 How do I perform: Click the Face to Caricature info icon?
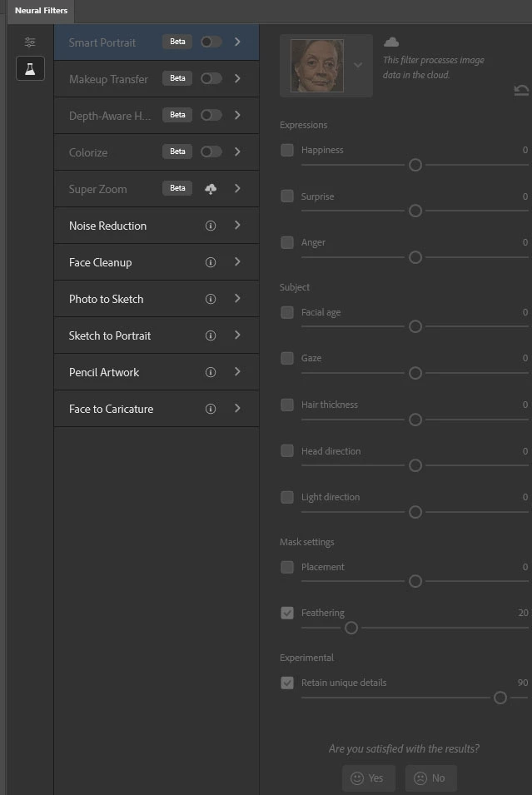[211, 409]
